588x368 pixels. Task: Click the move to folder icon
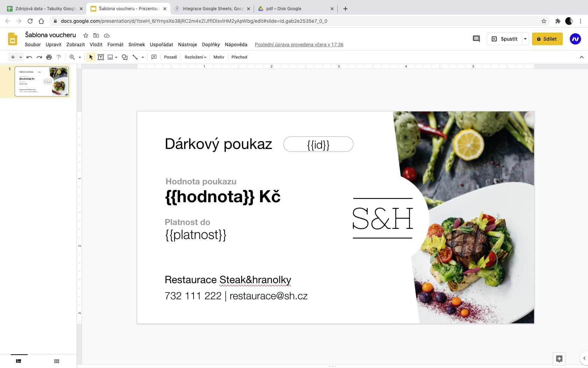tap(96, 35)
